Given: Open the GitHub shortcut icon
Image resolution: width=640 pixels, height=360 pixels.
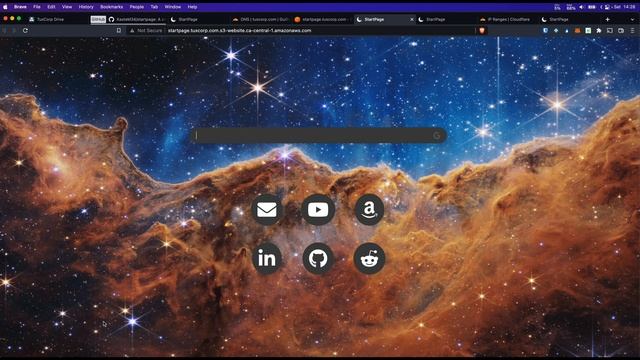Looking at the screenshot, I should point(318,258).
